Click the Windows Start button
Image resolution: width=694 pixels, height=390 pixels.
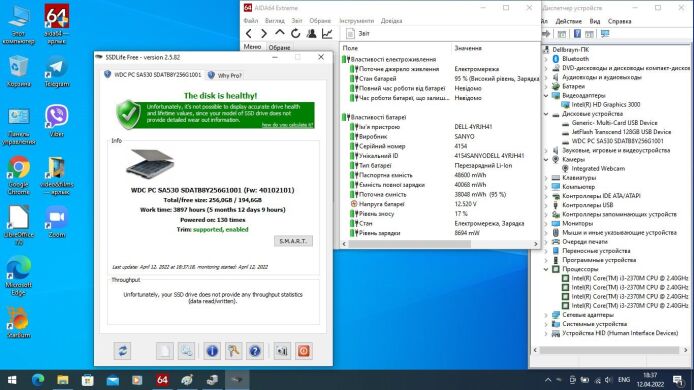tap(12, 380)
